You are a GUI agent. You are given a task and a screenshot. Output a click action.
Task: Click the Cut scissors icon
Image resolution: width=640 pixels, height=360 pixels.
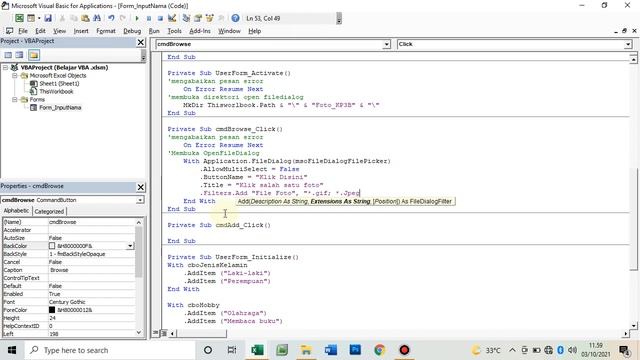pyautogui.click(x=62, y=18)
